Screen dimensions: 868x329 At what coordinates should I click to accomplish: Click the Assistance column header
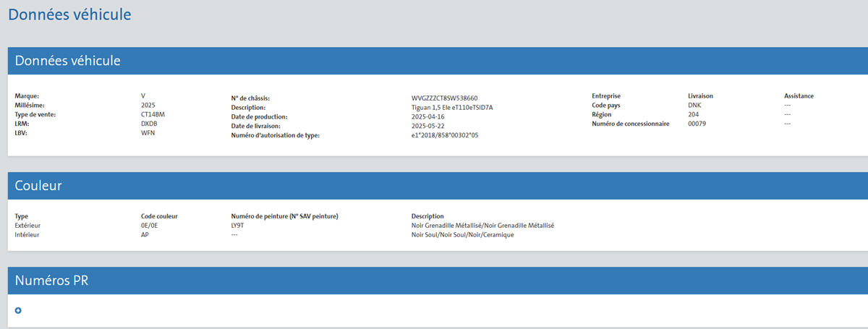point(799,95)
